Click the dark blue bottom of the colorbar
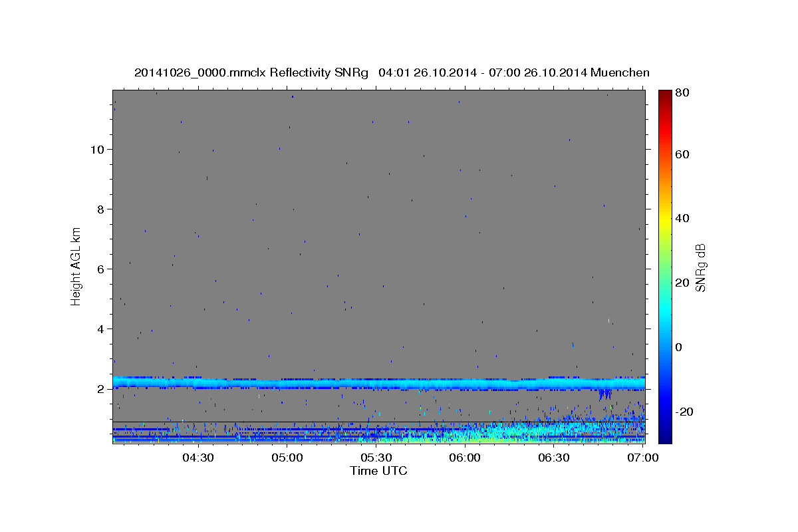Screen dimensions: 798x532 click(664, 436)
